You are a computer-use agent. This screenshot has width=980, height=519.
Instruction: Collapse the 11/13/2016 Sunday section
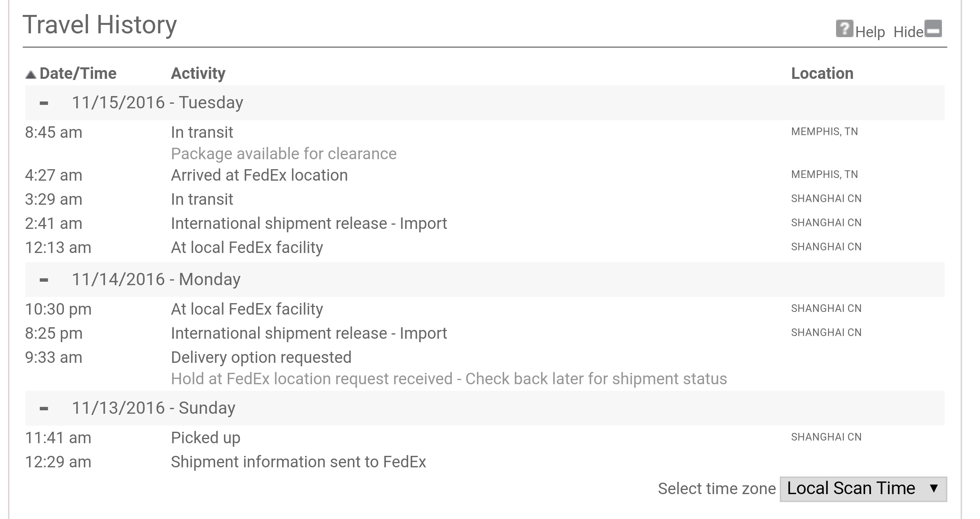[44, 408]
